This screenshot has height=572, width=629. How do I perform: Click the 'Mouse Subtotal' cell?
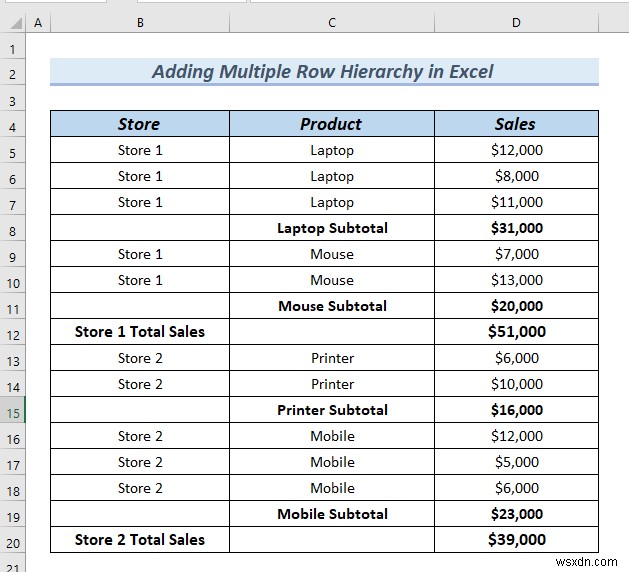coord(332,306)
